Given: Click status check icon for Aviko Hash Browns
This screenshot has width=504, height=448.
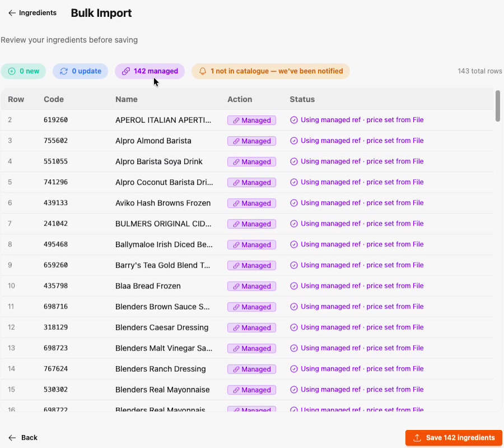Looking at the screenshot, I should click(x=294, y=203).
